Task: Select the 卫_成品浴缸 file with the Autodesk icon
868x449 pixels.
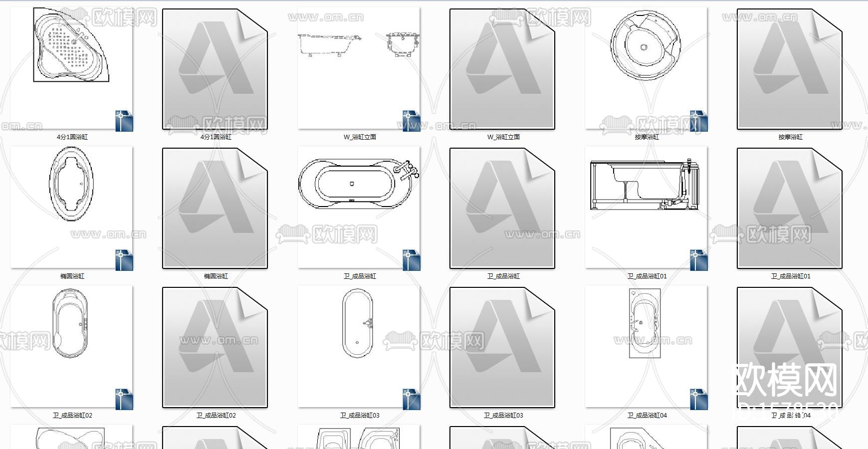Action: tap(502, 209)
